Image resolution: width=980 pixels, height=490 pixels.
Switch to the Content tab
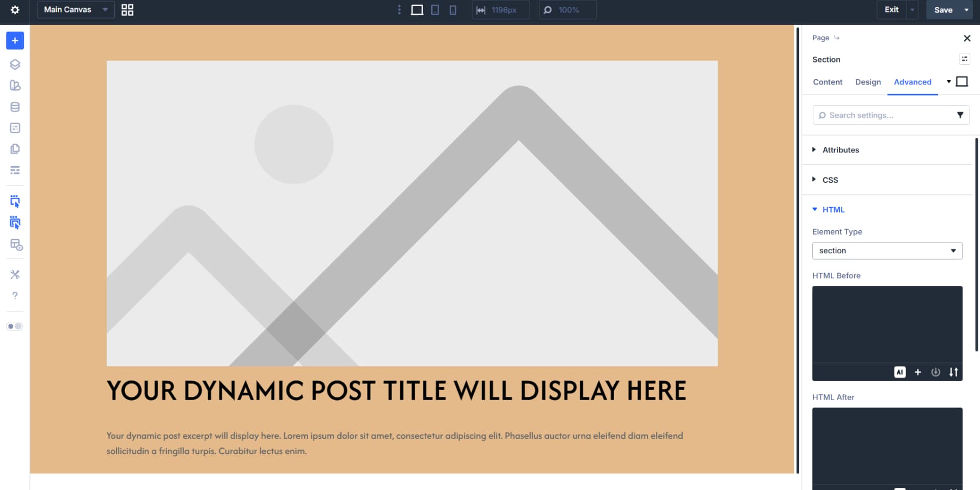tap(827, 82)
